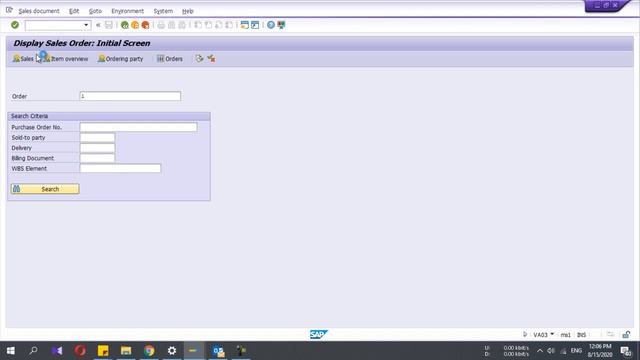640x360 pixels.
Task: Click the green Back navigation icon
Action: [125, 25]
